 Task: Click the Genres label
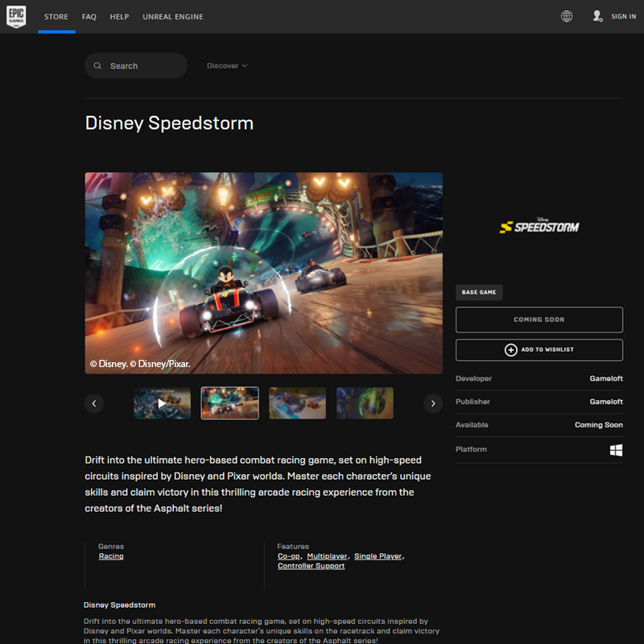tap(111, 547)
